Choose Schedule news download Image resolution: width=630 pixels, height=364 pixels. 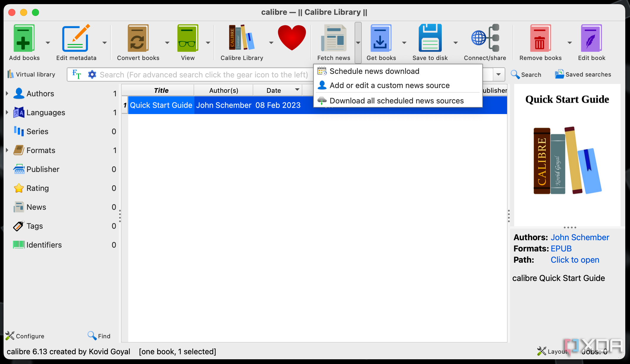click(398, 71)
